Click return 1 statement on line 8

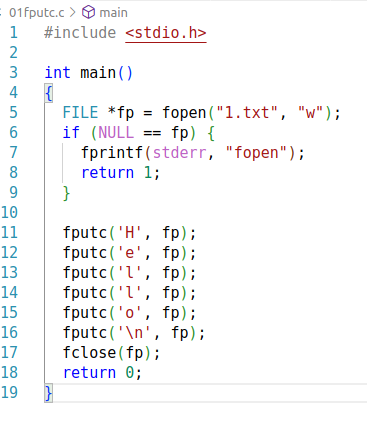[121, 173]
